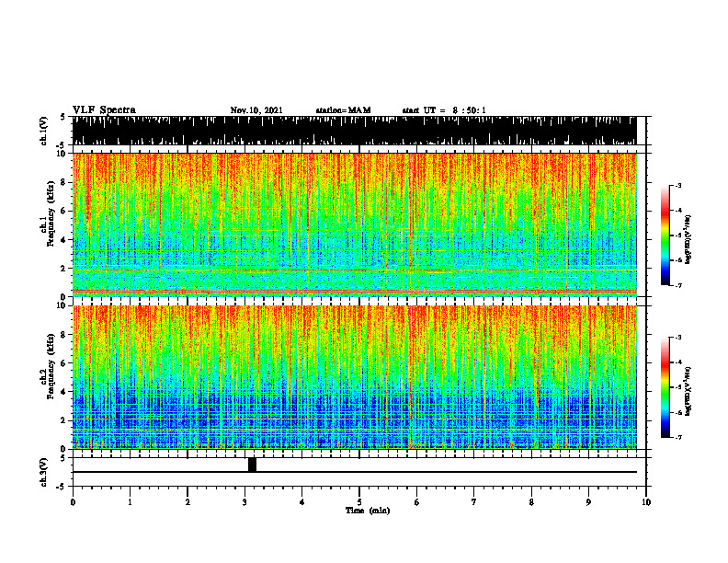Click the '2' kHz tick on ch.1 axis

(x=64, y=268)
